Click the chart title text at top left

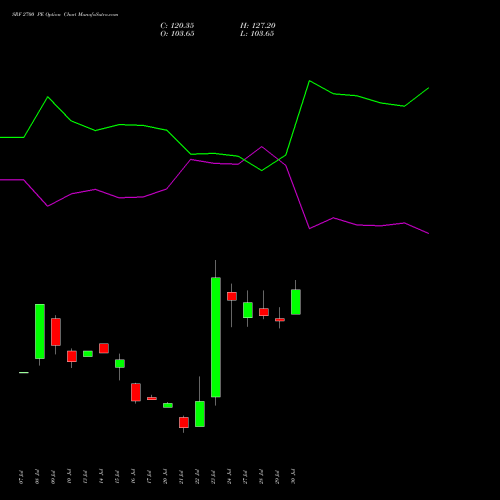point(65,15)
